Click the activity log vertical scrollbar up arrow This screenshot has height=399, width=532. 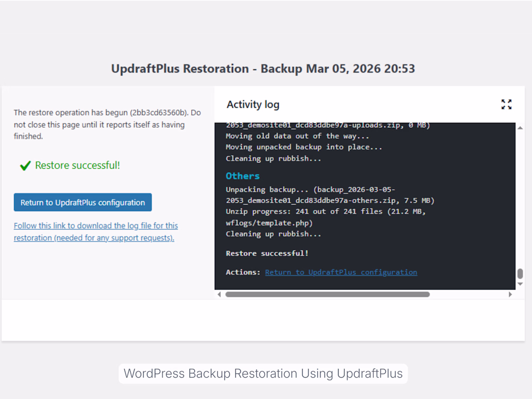pyautogui.click(x=520, y=128)
